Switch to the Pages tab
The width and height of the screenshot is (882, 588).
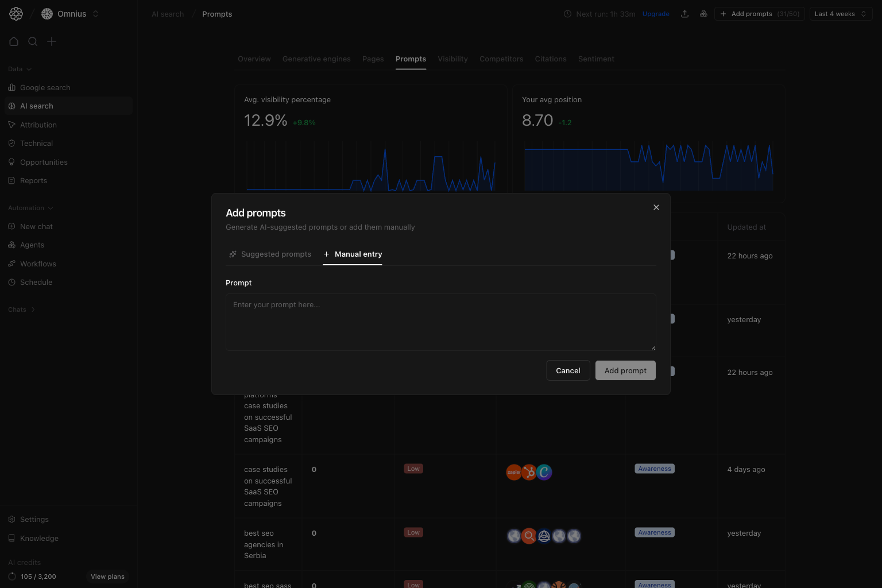[x=373, y=59]
